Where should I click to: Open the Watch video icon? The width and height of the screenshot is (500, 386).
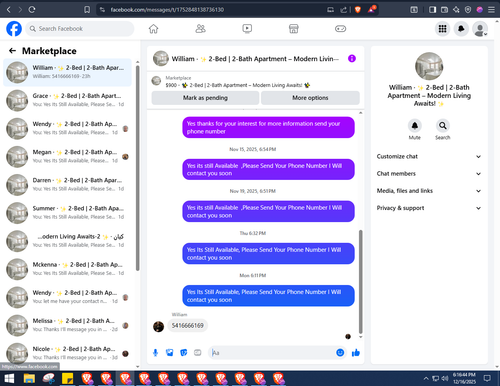click(x=247, y=29)
